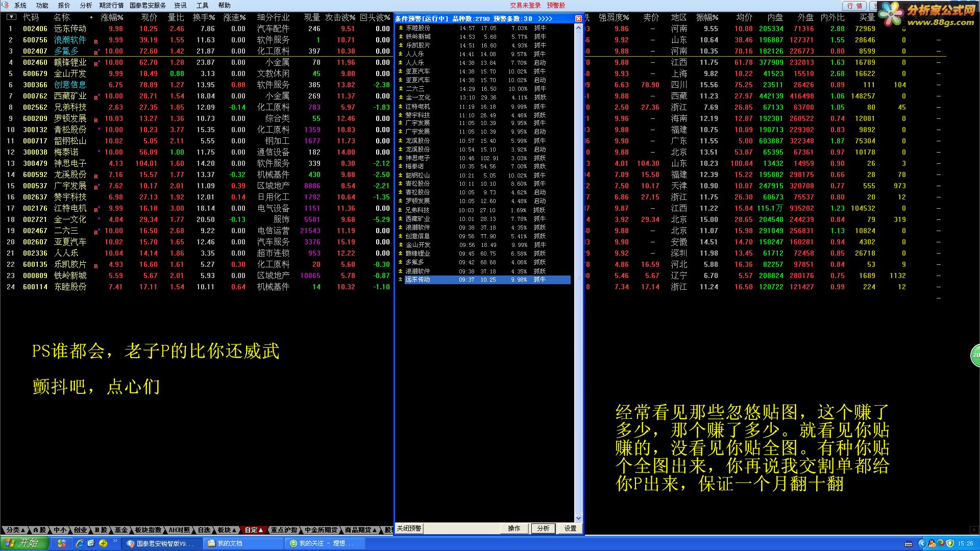The height and width of the screenshot is (551, 980).
Task: Click the alert icon beside 兄弟科技 10:03
Action: point(401,210)
